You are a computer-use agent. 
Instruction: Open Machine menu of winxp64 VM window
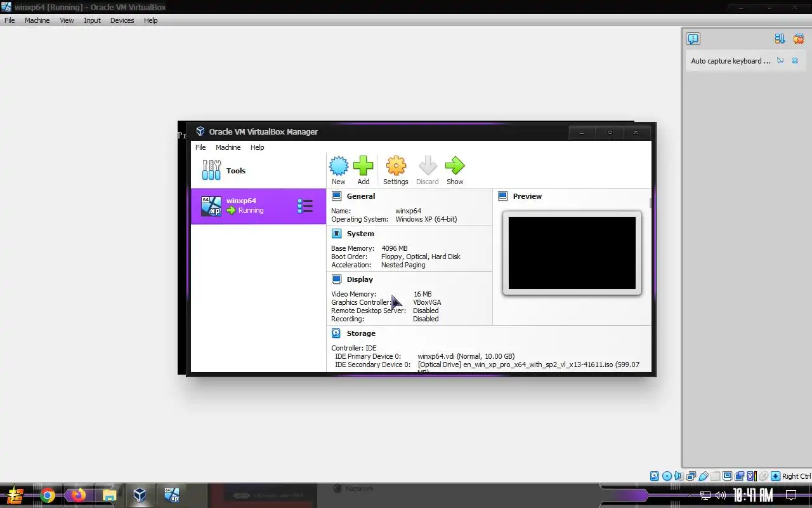[x=37, y=20]
